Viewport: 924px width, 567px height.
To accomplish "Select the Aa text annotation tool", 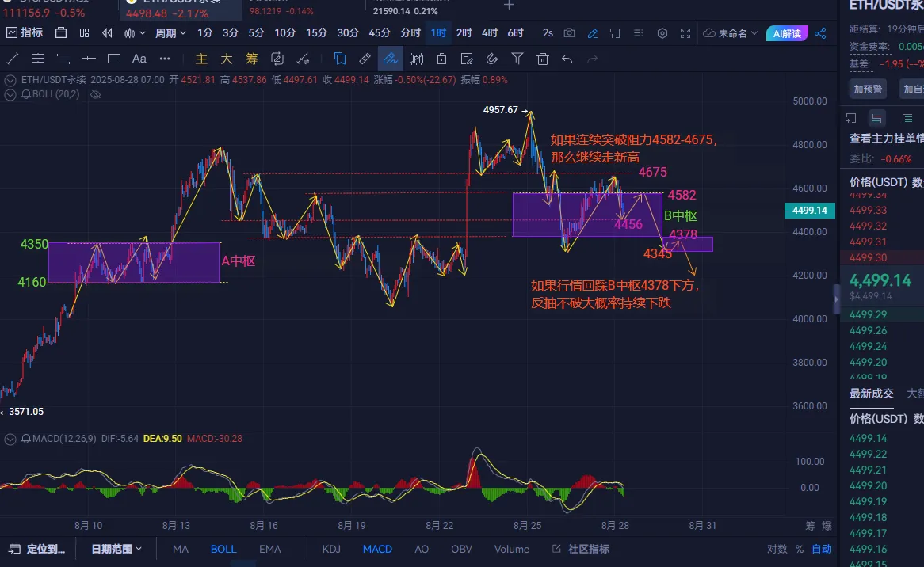I will pyautogui.click(x=139, y=59).
